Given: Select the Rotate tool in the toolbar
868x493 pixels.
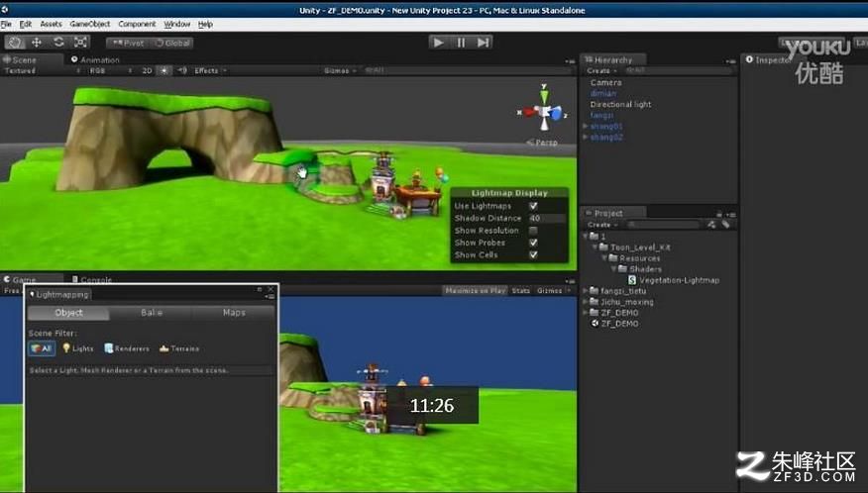Looking at the screenshot, I should [58, 43].
